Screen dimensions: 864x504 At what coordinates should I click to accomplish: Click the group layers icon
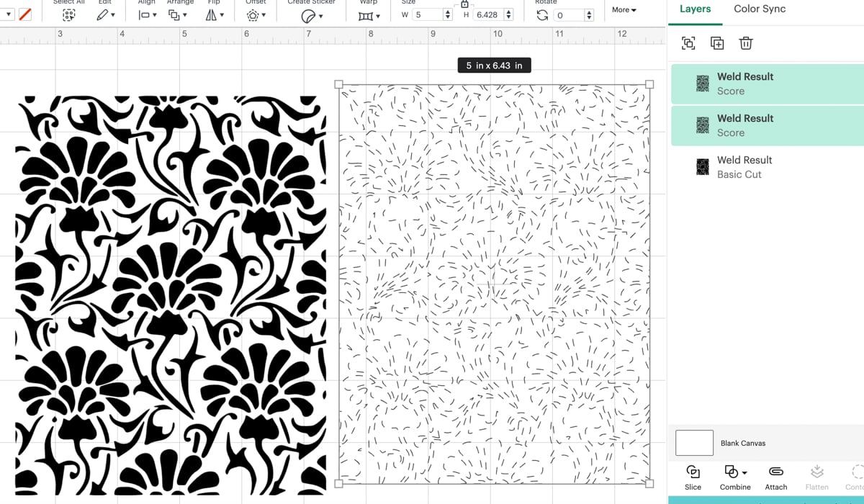pos(688,43)
